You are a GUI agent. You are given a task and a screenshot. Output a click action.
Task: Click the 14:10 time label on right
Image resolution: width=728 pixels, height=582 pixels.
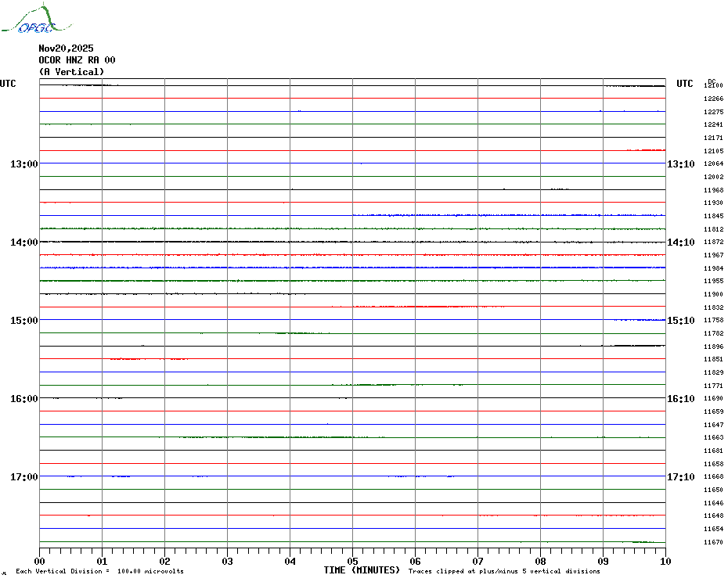pyautogui.click(x=680, y=242)
